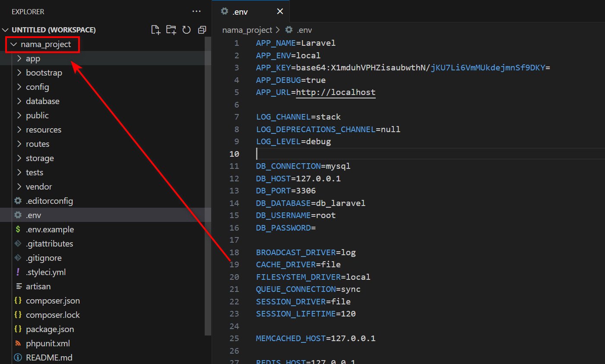Click gear icon beside .env in breadcrumb
The height and width of the screenshot is (364, 605).
point(289,30)
